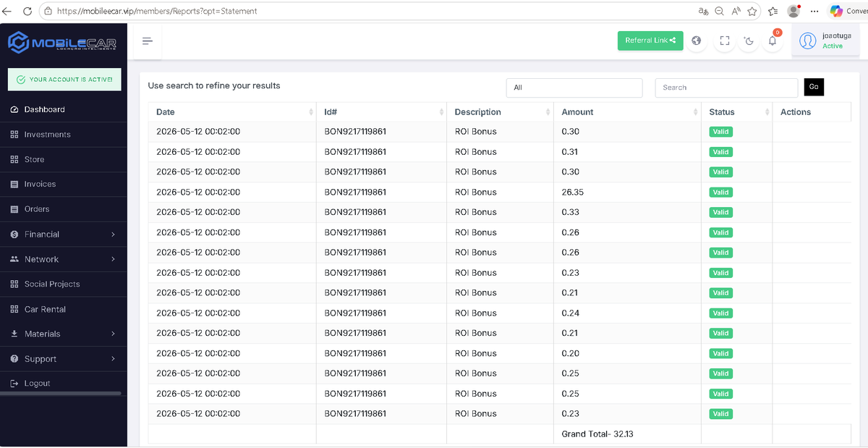Open the All filter dropdown

574,88
